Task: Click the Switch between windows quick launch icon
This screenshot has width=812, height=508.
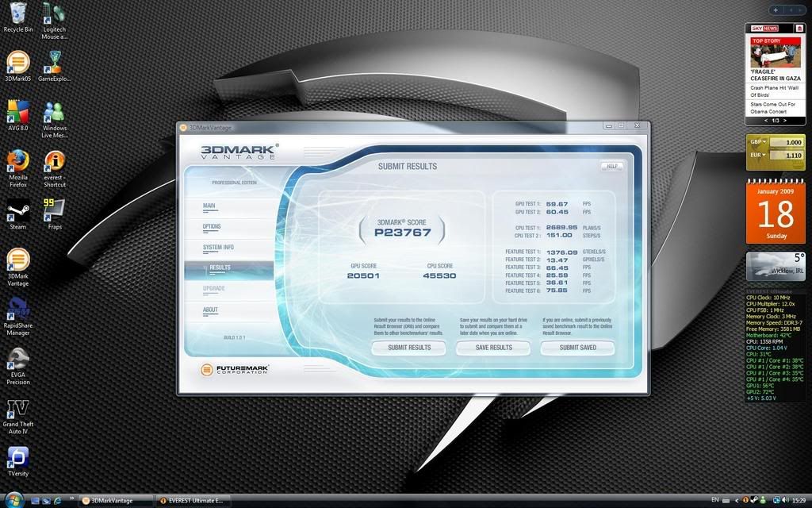Action: point(47,501)
